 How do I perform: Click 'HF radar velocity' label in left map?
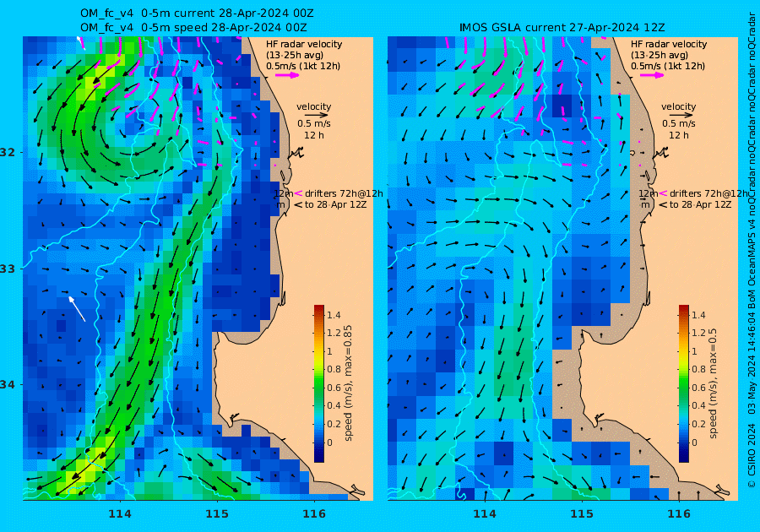coord(304,44)
